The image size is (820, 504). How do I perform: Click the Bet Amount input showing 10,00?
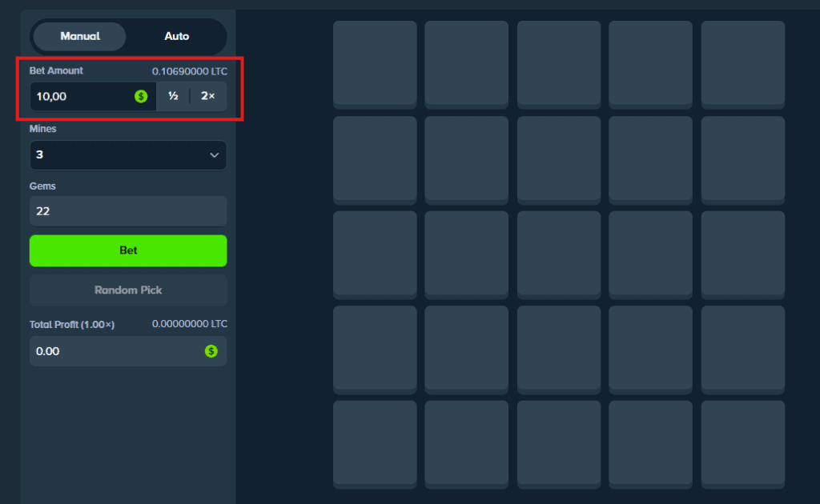point(80,96)
